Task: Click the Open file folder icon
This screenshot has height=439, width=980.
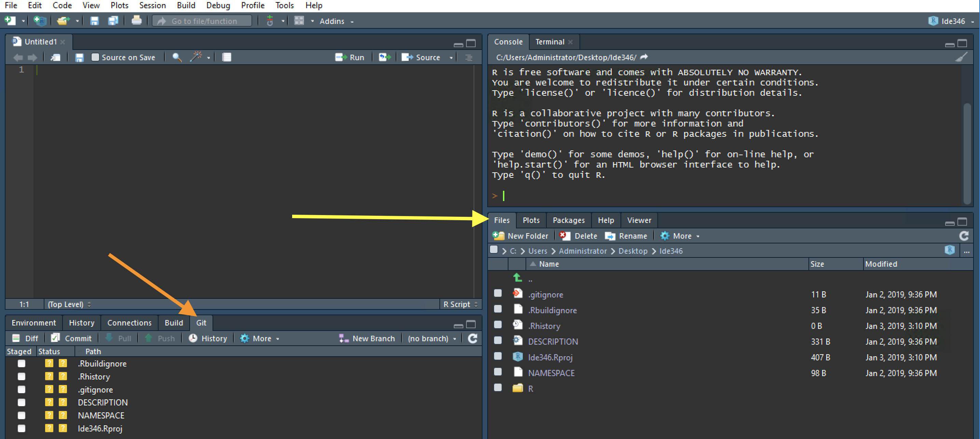Action: [63, 21]
